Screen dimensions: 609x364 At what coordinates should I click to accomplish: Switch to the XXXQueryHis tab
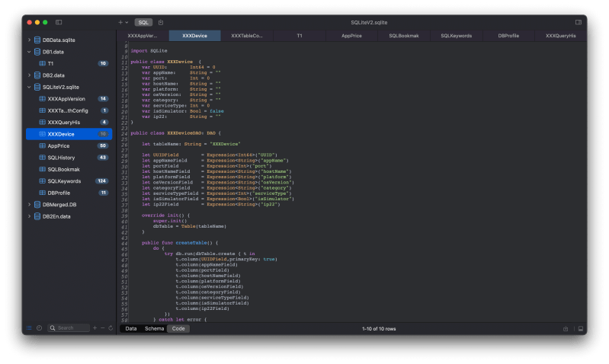tap(560, 36)
